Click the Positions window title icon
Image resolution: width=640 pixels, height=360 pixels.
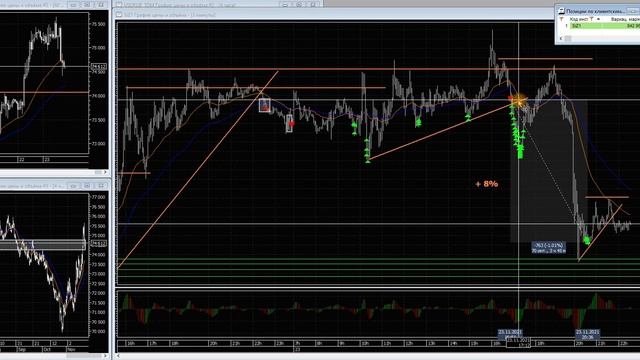pos(561,11)
